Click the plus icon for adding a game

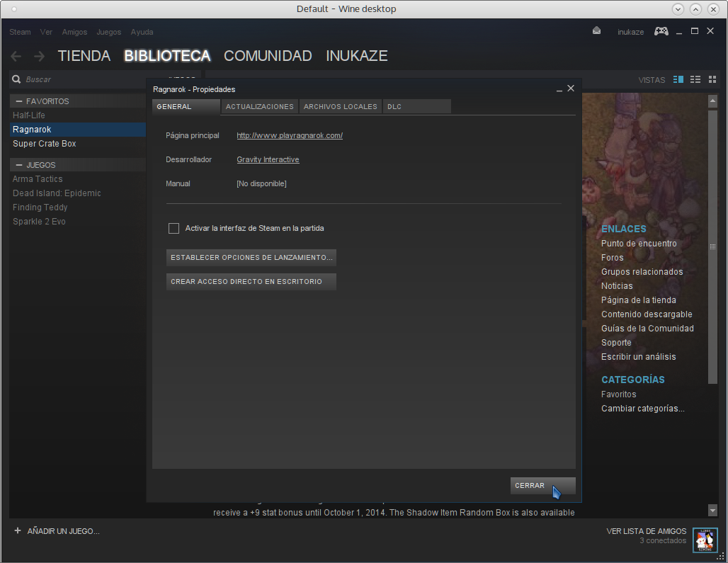point(18,530)
